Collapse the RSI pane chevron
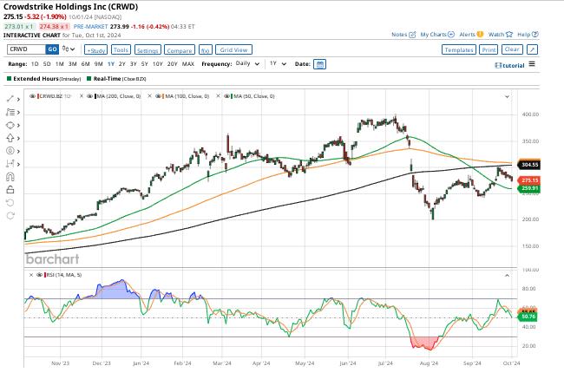564x392 pixels. point(507,276)
